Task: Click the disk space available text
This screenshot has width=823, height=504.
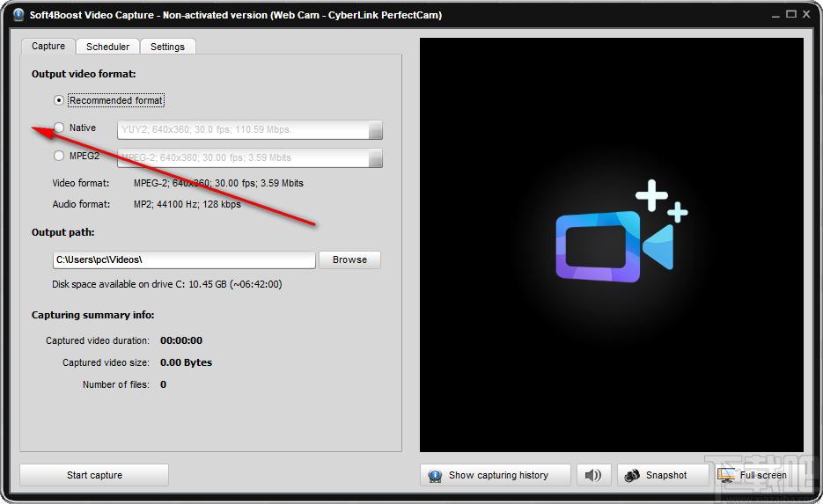Action: 167,284
